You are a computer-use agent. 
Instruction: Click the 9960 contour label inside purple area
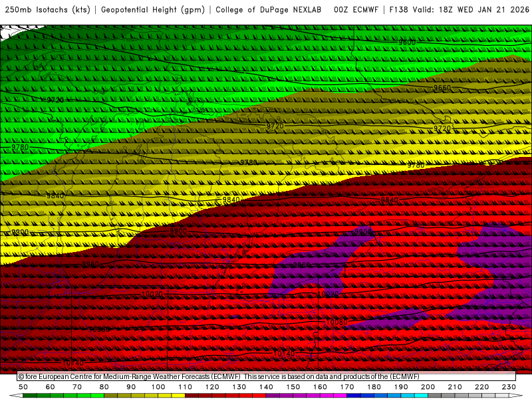(x=302, y=265)
